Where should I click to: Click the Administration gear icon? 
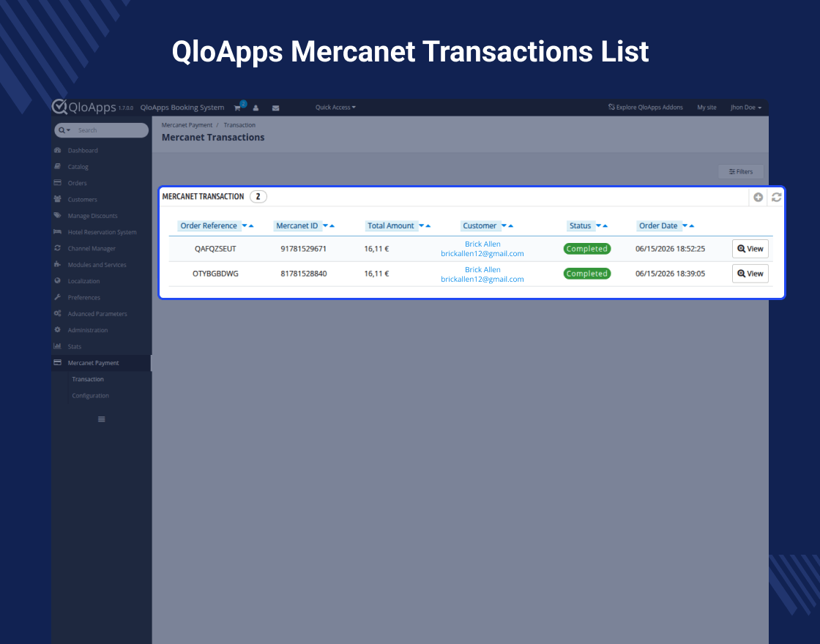(58, 329)
